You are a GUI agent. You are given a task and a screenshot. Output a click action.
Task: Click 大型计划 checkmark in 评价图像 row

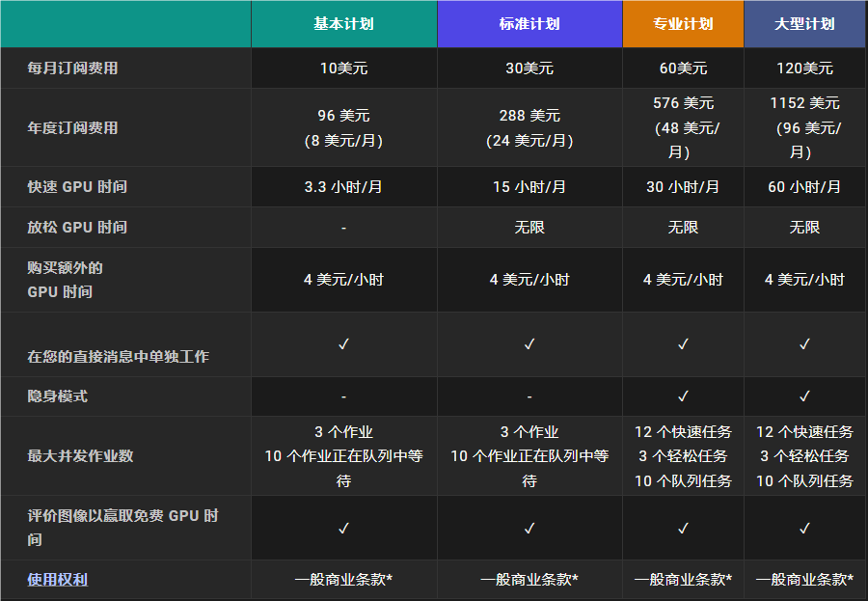804,528
